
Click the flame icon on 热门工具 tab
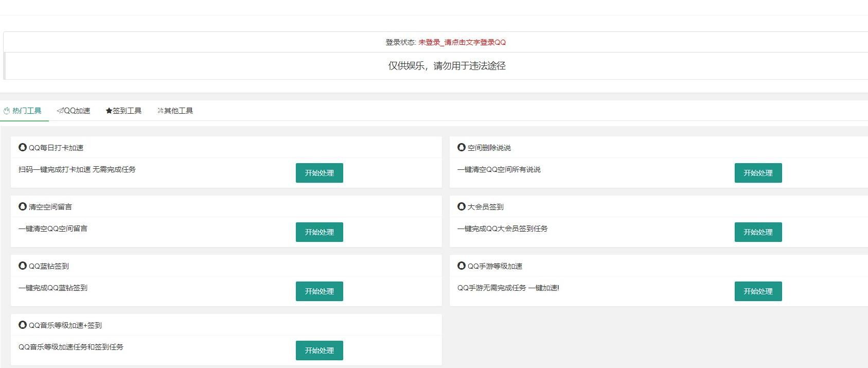point(7,111)
